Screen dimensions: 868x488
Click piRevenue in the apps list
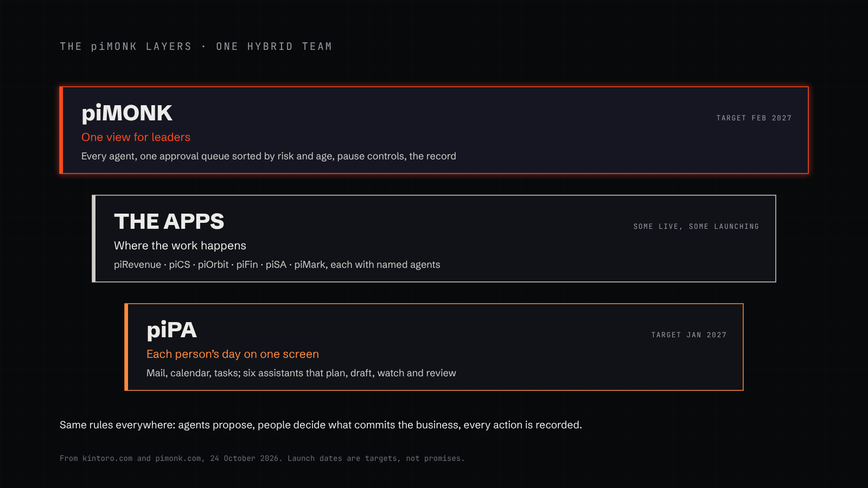137,265
